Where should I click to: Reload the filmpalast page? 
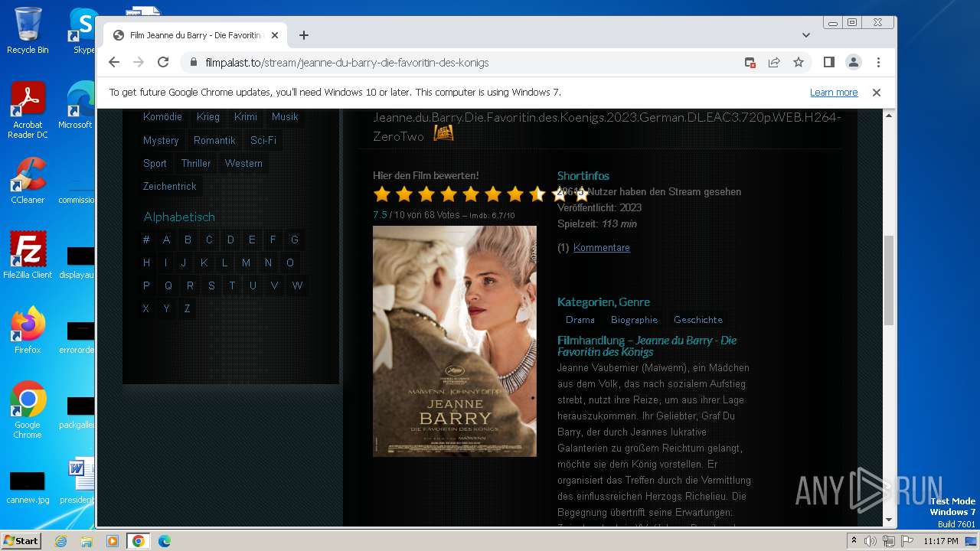(x=163, y=62)
